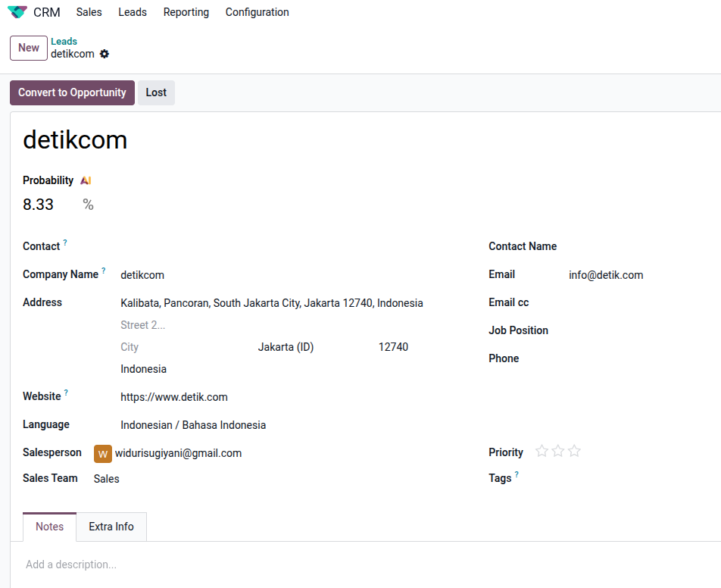Click the AI probability icon

[x=86, y=180]
